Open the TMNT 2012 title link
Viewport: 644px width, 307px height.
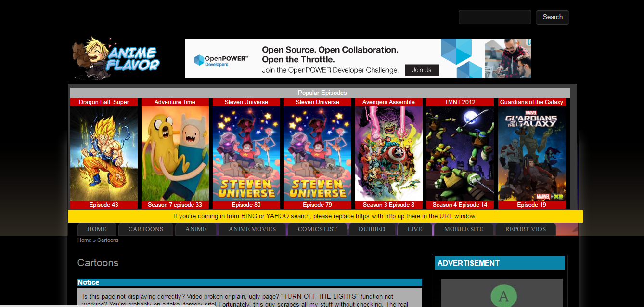pyautogui.click(x=460, y=102)
